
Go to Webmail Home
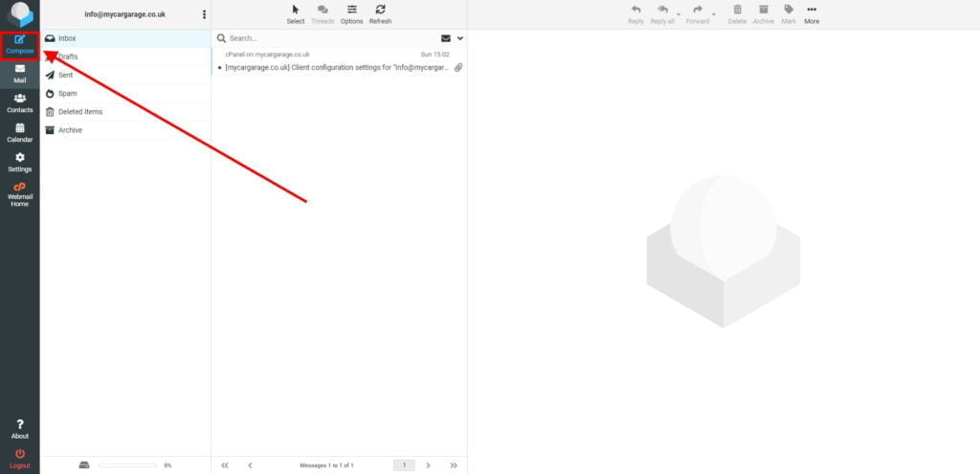(x=20, y=194)
